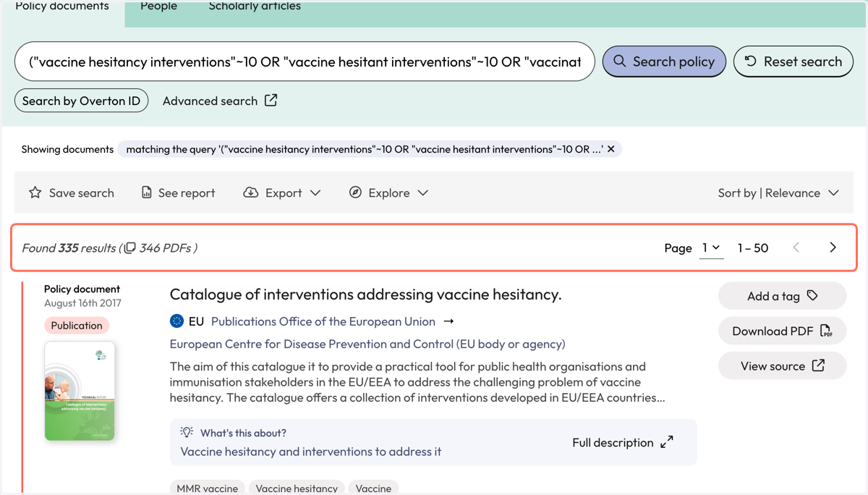Image resolution: width=868 pixels, height=495 pixels.
Task: Click the arrow after Publications Office name
Action: coord(448,321)
